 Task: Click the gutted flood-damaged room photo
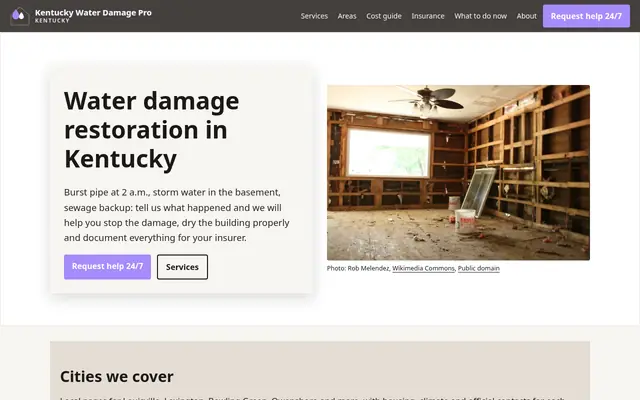458,172
